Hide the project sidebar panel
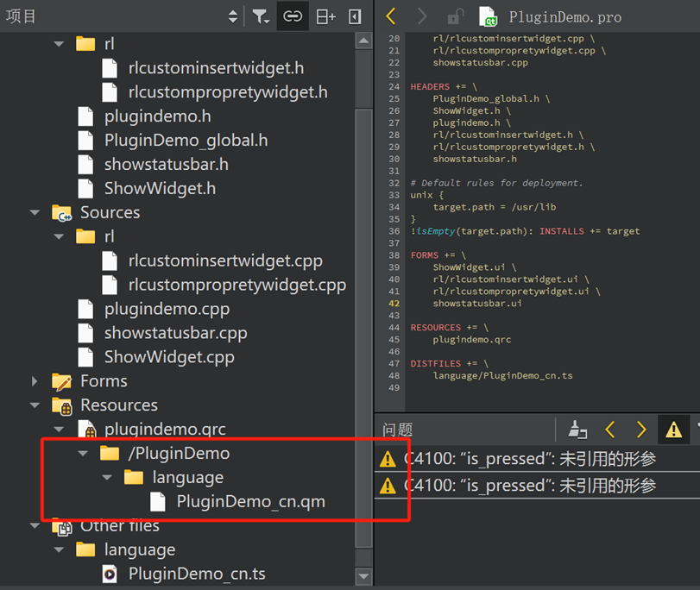Viewport: 700px width, 590px height. point(355,16)
